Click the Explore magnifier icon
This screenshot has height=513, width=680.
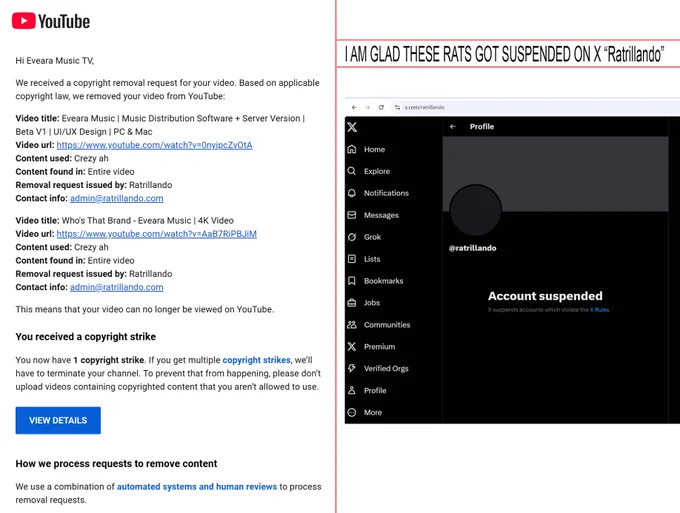[352, 171]
